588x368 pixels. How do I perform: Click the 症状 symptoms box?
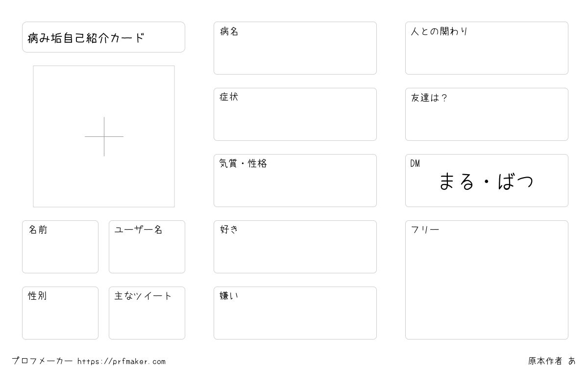click(295, 114)
